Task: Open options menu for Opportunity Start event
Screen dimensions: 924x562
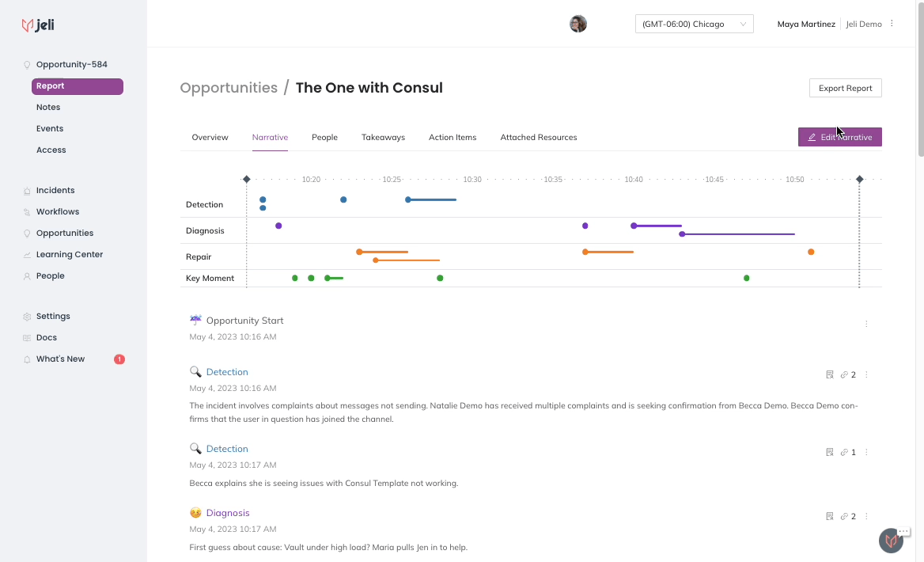Action: [x=866, y=324]
